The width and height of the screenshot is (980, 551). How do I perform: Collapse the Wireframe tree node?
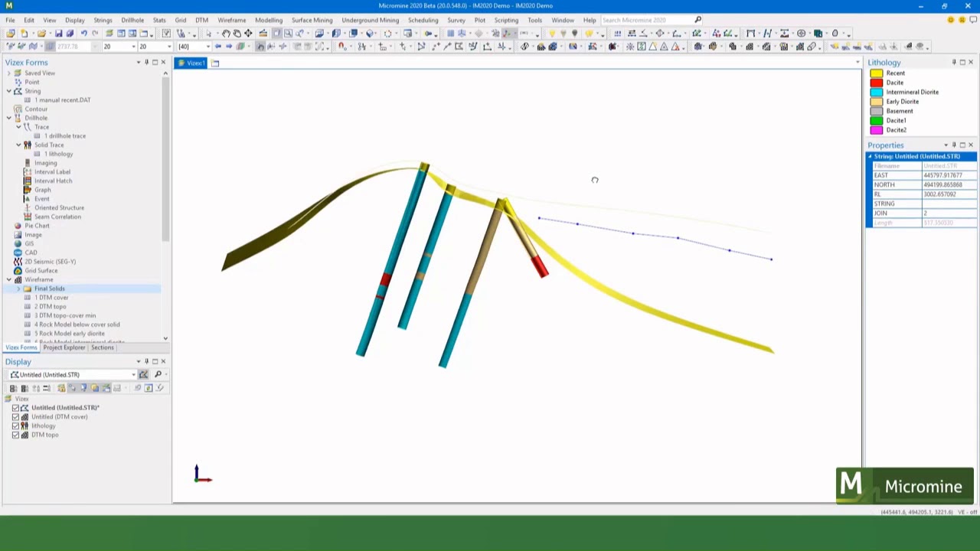[8, 280]
